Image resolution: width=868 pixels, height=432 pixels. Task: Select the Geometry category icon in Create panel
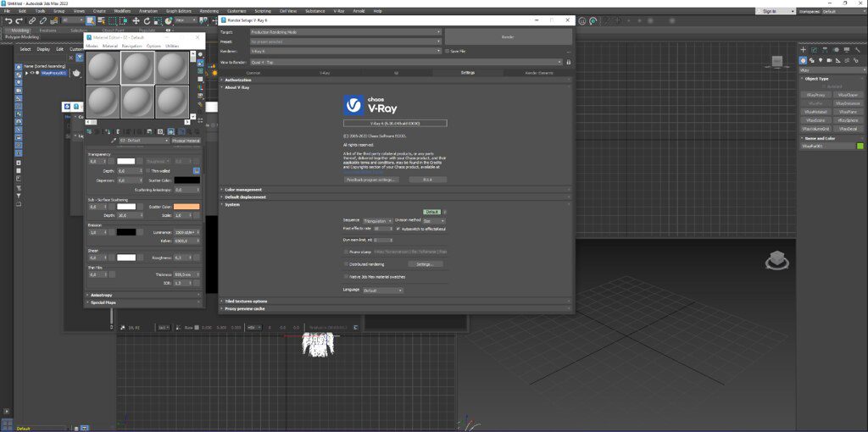pos(804,60)
